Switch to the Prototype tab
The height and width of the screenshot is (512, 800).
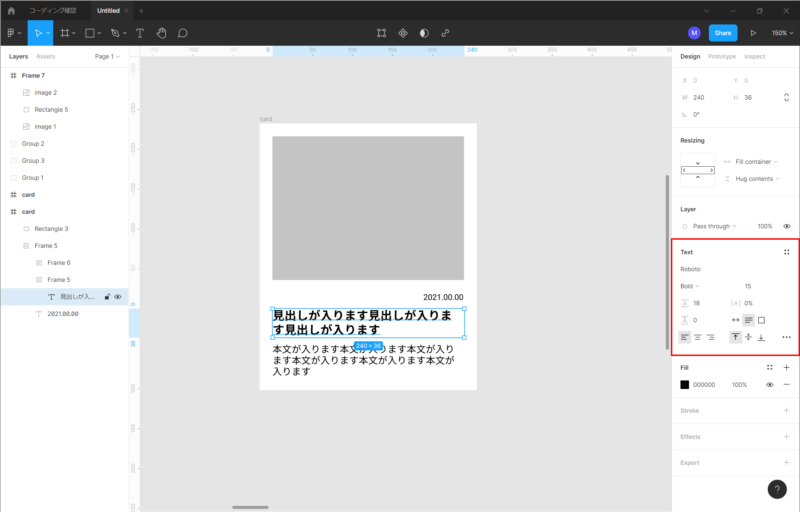pos(721,56)
